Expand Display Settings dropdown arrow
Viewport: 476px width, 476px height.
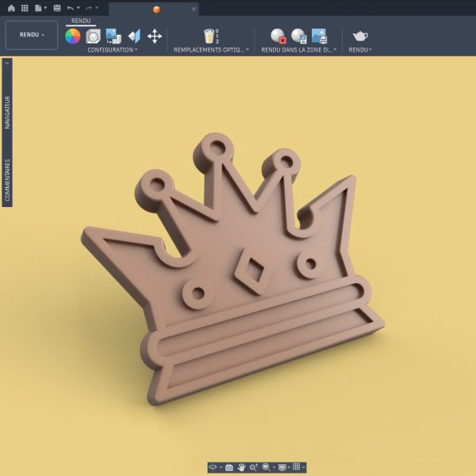click(x=289, y=467)
